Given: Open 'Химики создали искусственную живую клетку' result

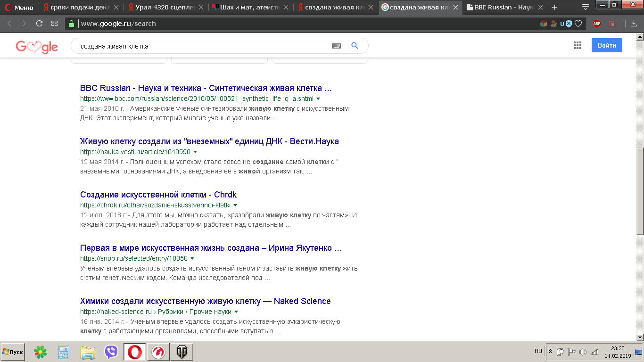Looking at the screenshot, I should click(206, 301).
